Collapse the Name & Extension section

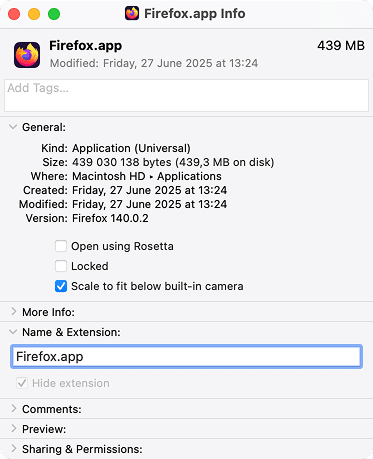coord(13,332)
